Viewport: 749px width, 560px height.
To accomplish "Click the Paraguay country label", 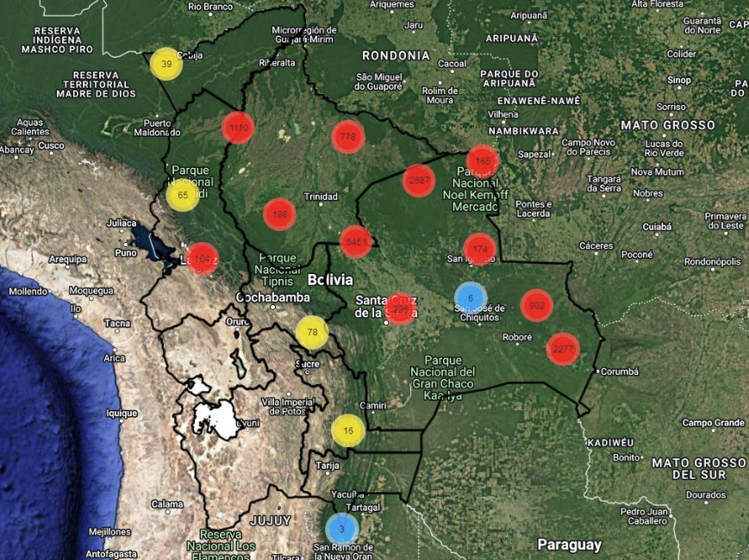I will coord(569,544).
